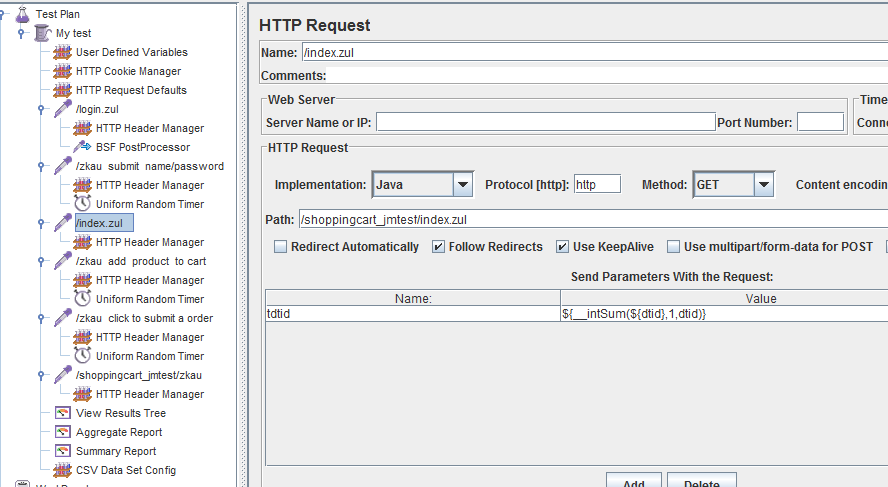Select the BSF PostProcessor tree label
The width and height of the screenshot is (888, 487).
tap(143, 147)
